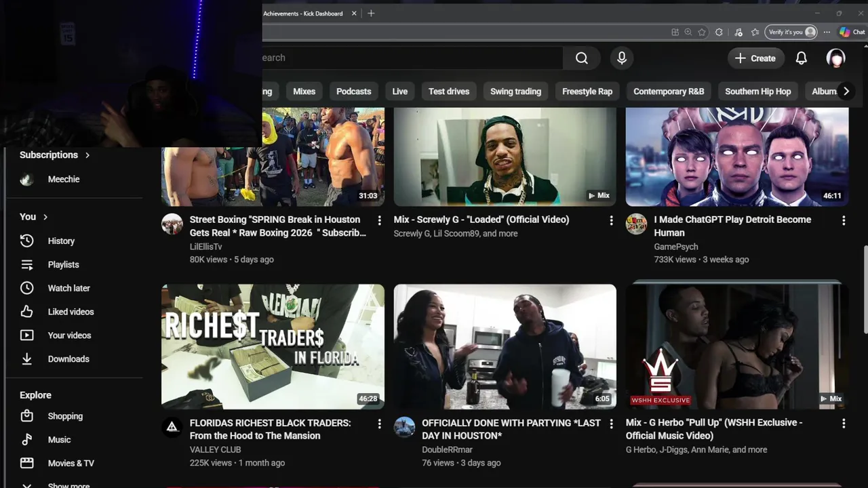Click the page vertical scrollbar thumb

click(x=865, y=289)
